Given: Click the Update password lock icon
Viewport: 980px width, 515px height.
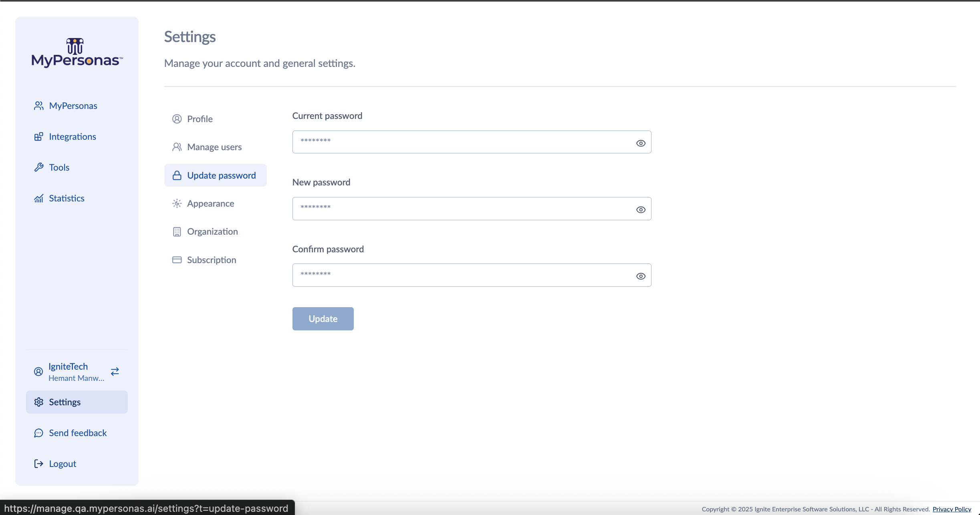Looking at the screenshot, I should [177, 175].
